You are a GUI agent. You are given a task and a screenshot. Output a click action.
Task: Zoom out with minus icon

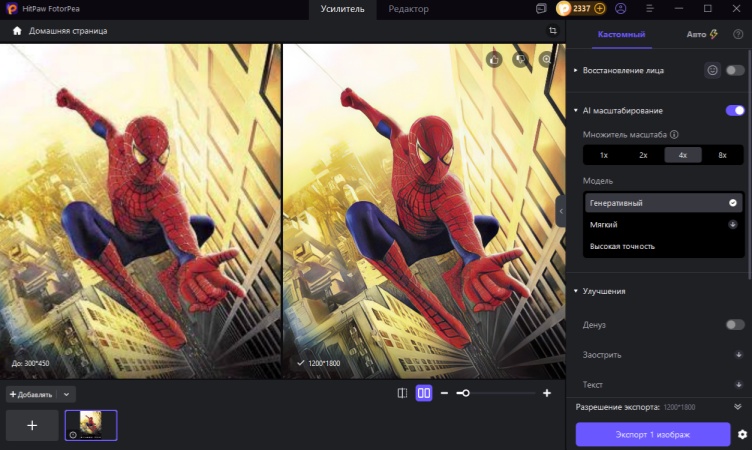click(x=444, y=393)
